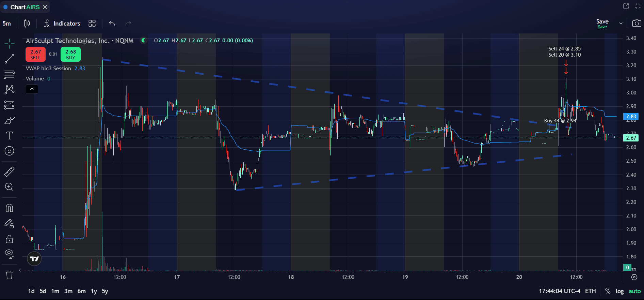This screenshot has width=644, height=300.
Task: Toggle hide all drawings eye icon
Action: 9,254
